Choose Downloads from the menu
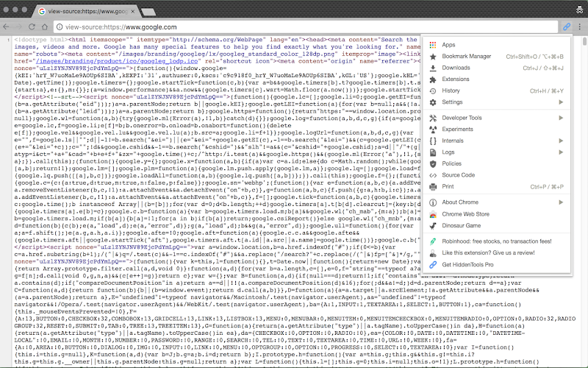This screenshot has height=368, width=588. [497, 68]
